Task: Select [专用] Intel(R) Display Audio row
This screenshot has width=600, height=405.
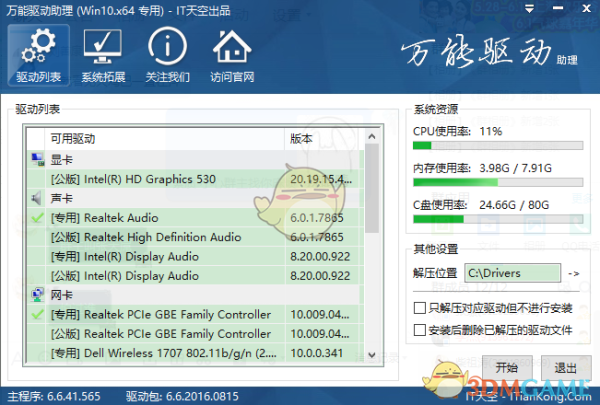Action: pos(195,256)
